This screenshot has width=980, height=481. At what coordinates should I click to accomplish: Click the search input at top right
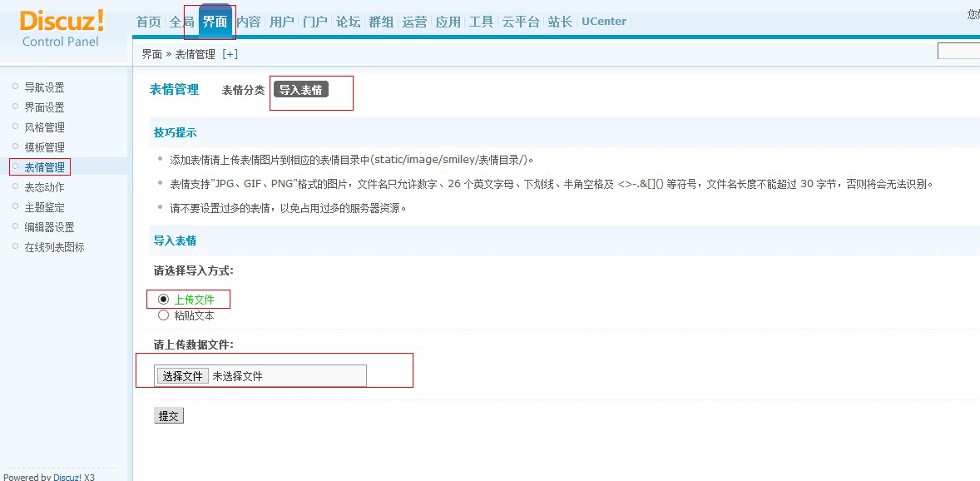tap(961, 50)
